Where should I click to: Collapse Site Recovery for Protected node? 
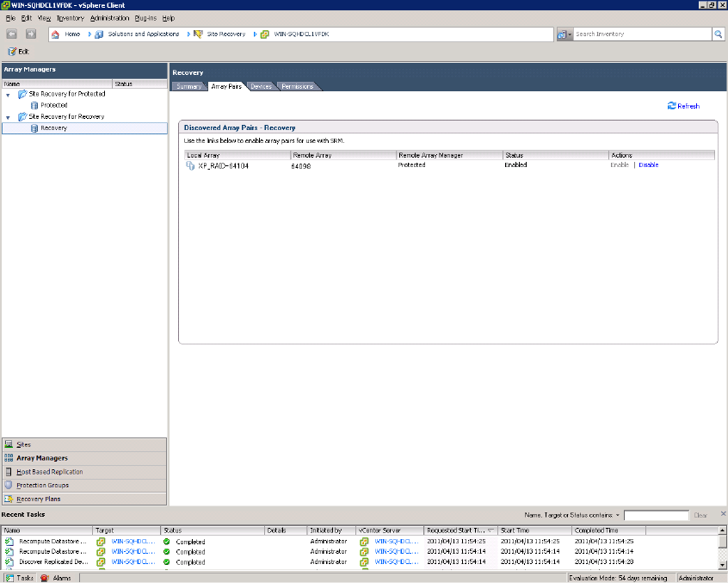pyautogui.click(x=8, y=94)
